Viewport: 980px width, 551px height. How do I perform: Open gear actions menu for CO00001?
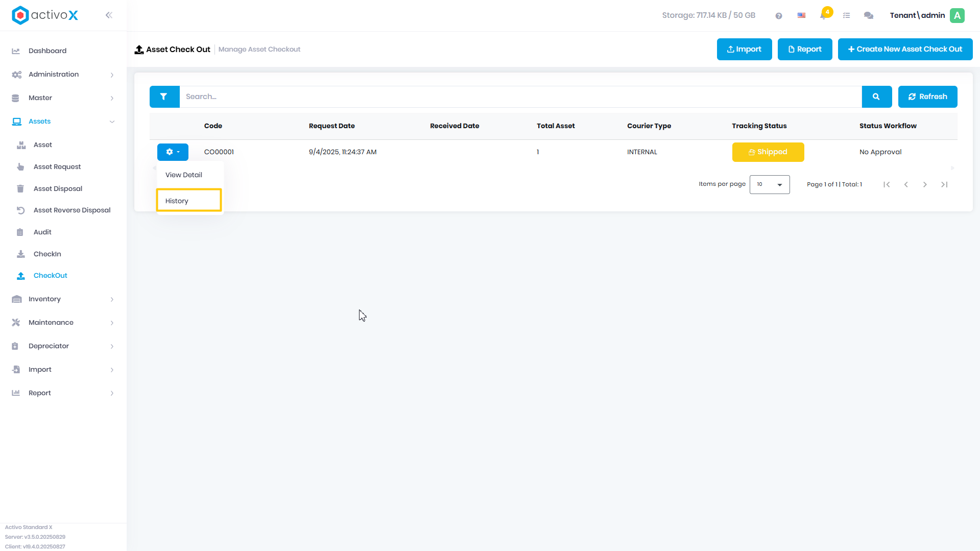click(x=173, y=152)
